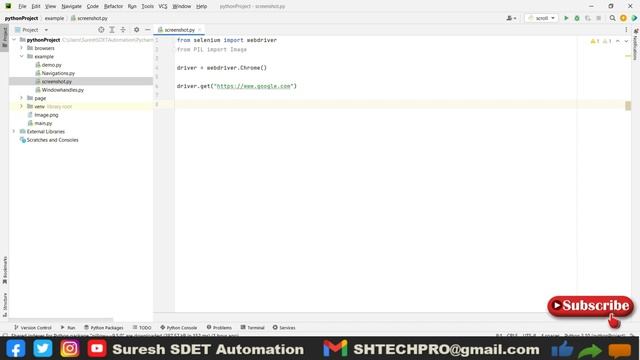Image resolution: width=640 pixels, height=360 pixels.
Task: Close the screenshot.py editor tab
Action: pos(200,30)
